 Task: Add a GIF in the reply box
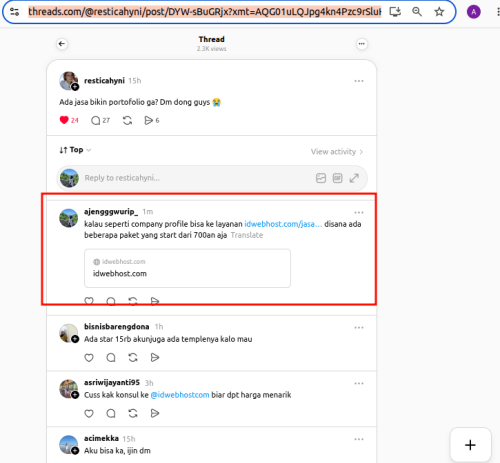click(337, 178)
